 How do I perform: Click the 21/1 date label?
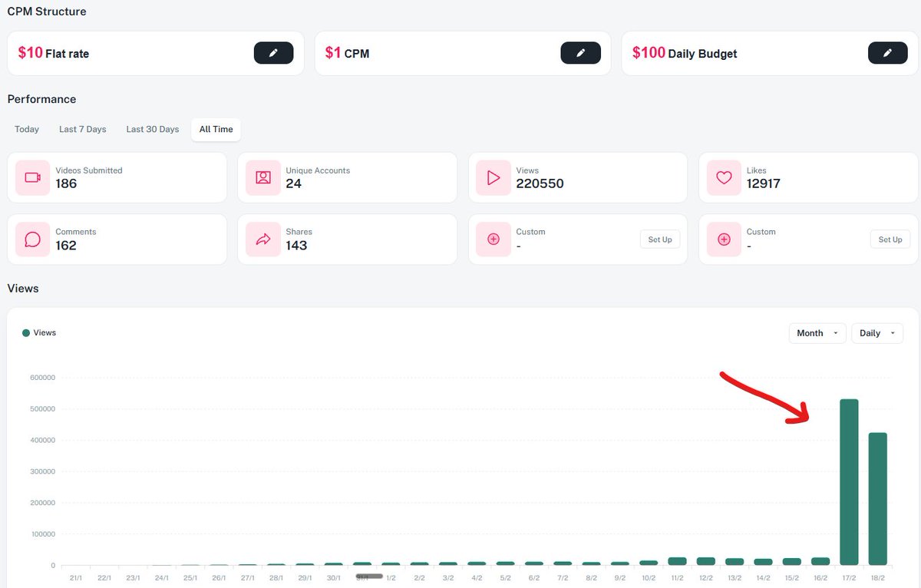point(76,577)
